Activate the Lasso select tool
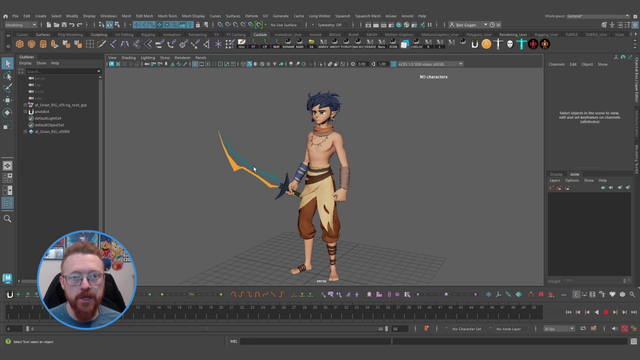The height and width of the screenshot is (360, 640). click(7, 76)
